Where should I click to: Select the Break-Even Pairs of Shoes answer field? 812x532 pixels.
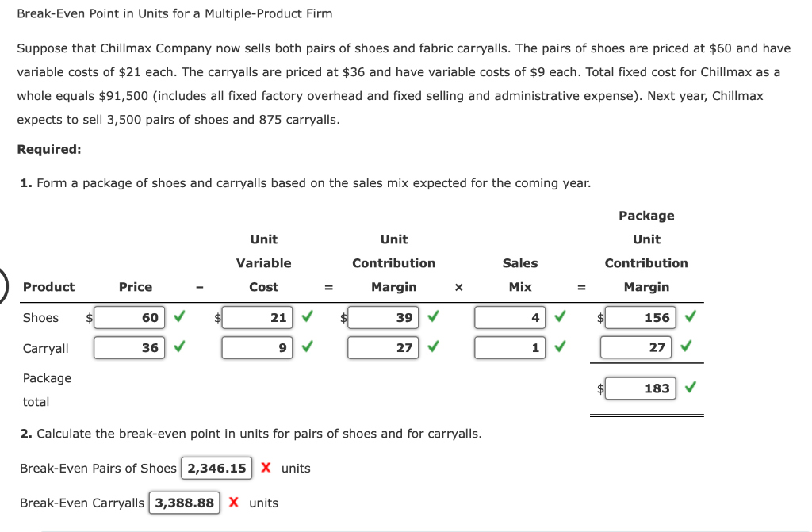point(216,468)
